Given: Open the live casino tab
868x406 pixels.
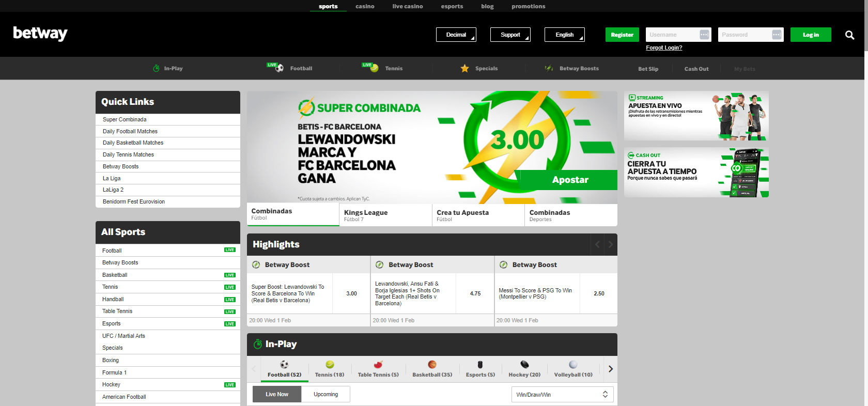Looking at the screenshot, I should pos(408,6).
